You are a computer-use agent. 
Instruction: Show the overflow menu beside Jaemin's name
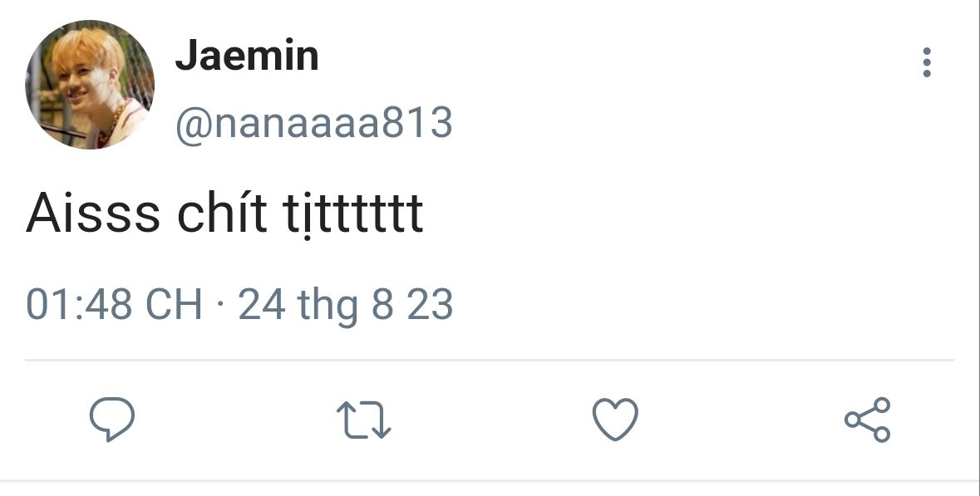tap(927, 63)
